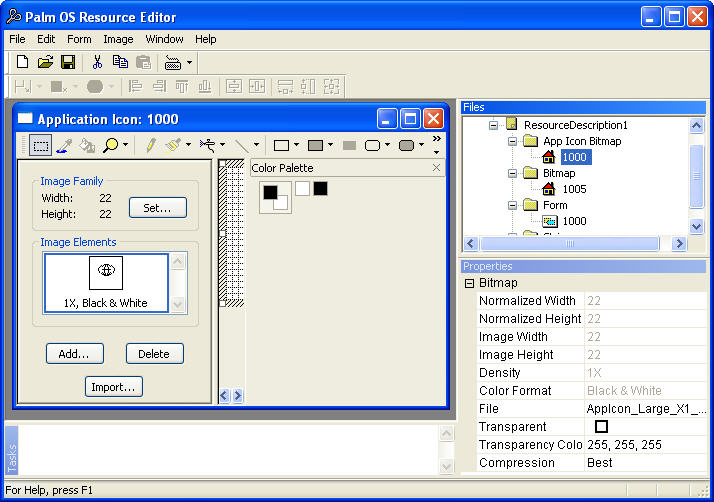714x502 pixels.
Task: Click the Copy icon in toolbar
Action: point(120,62)
